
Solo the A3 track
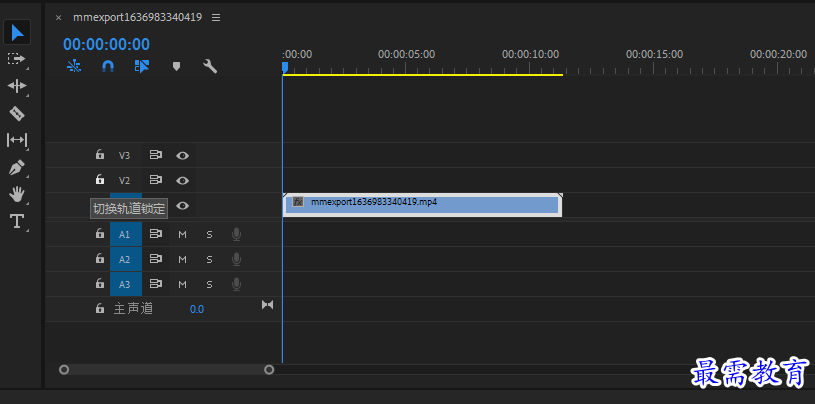click(209, 284)
